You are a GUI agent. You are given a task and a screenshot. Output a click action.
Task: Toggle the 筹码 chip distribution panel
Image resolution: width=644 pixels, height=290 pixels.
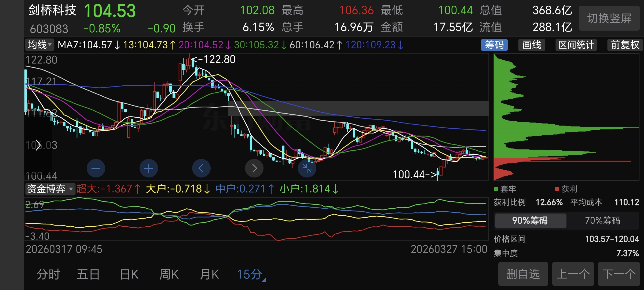point(494,45)
